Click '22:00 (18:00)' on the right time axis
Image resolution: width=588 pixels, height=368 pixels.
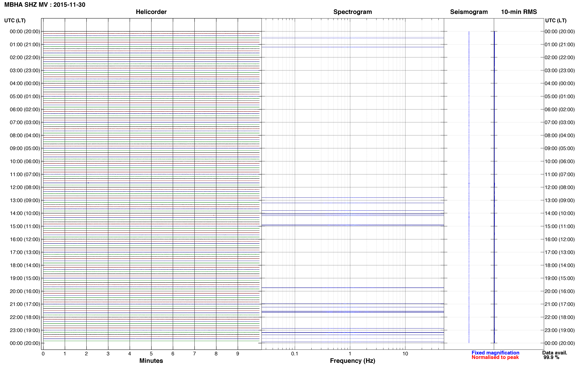(x=560, y=317)
